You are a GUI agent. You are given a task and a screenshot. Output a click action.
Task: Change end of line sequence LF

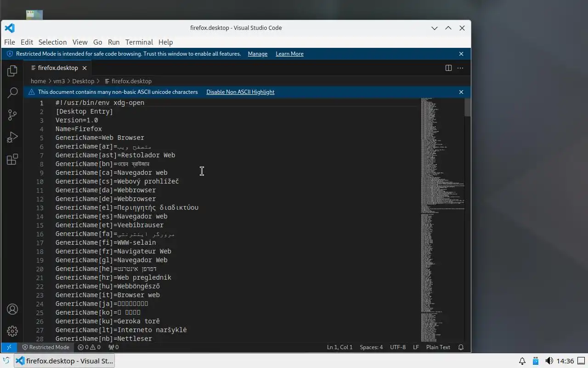point(416,347)
